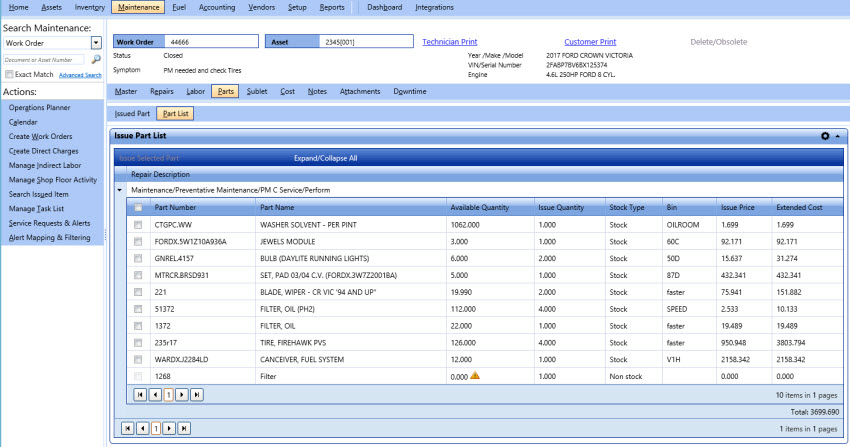Switch to the Master tab
850x447 pixels.
coord(126,92)
